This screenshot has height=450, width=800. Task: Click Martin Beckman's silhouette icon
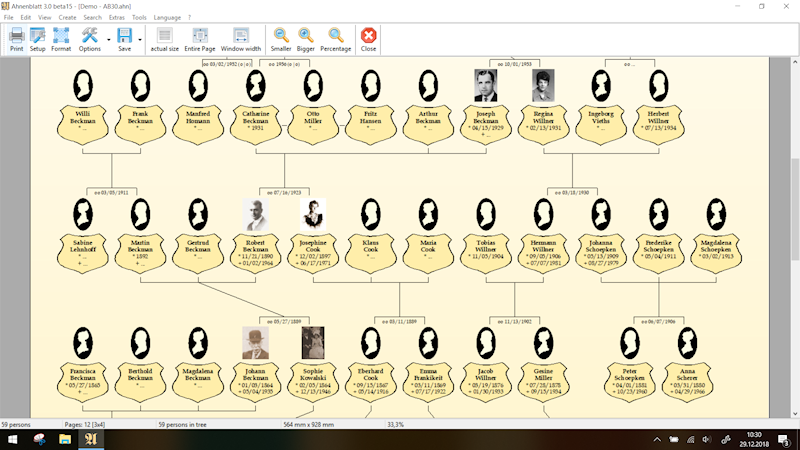click(x=140, y=214)
